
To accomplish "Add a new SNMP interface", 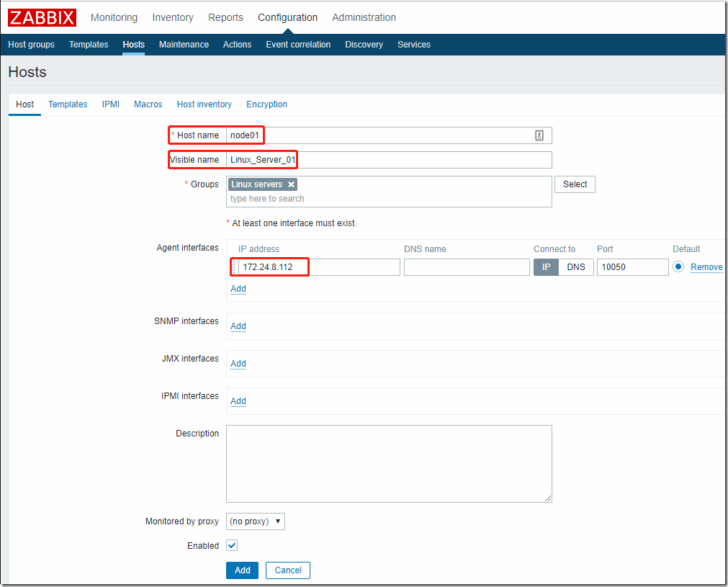I will (238, 326).
